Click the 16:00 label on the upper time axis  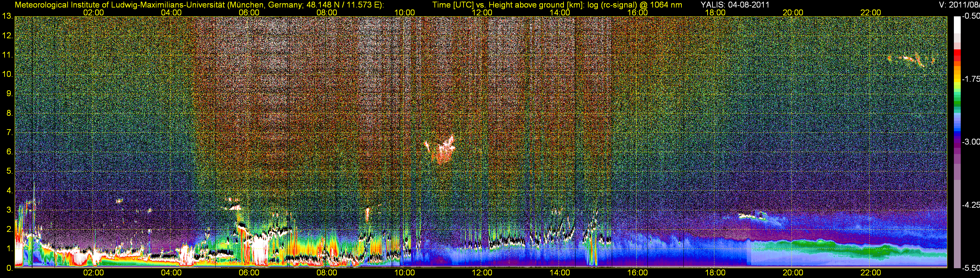coord(638,12)
